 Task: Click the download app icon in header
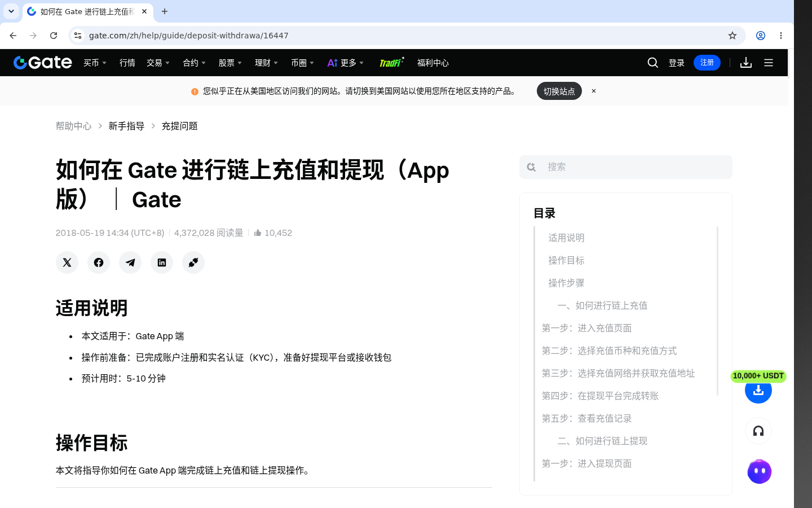point(746,63)
